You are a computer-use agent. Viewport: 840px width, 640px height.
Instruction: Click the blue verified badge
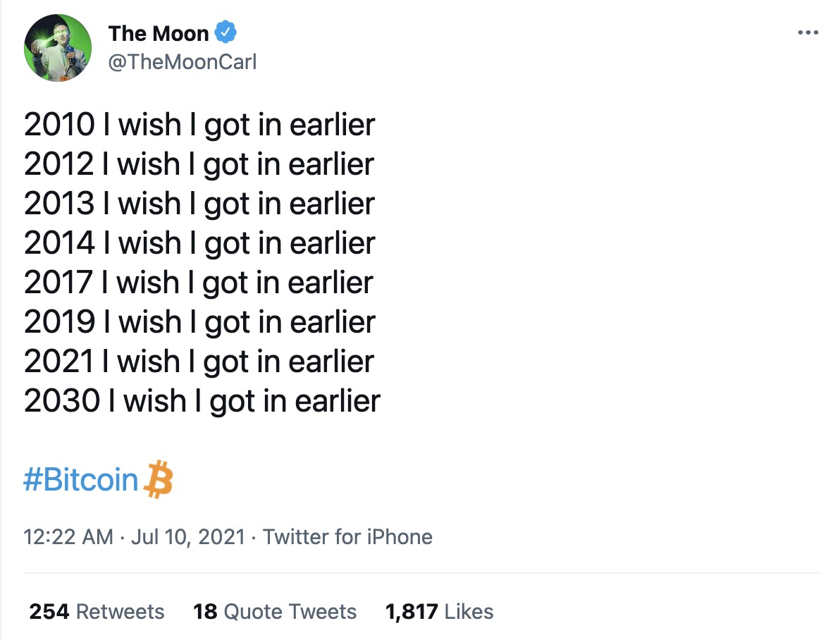click(x=226, y=32)
